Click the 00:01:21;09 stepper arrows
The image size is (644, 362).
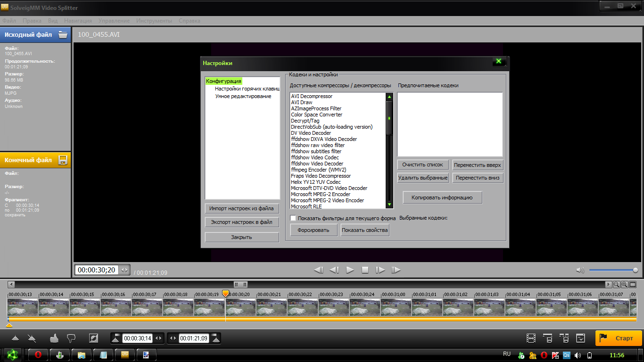173,338
